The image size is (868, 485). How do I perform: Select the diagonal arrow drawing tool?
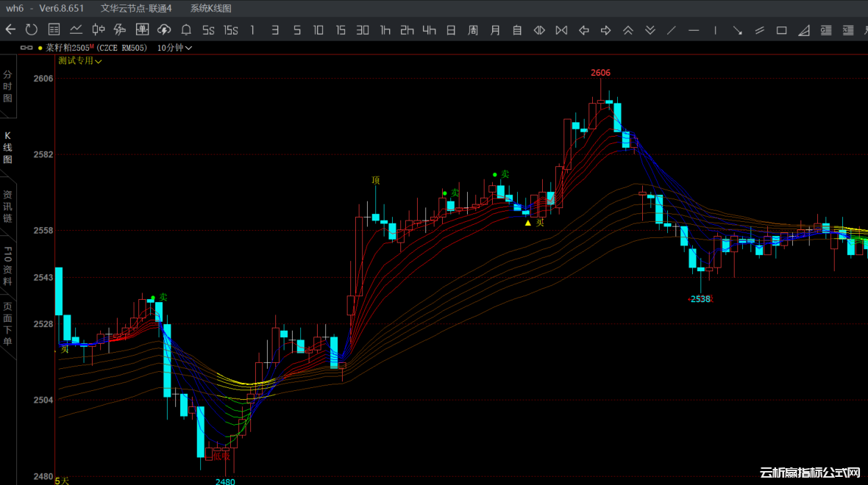pyautogui.click(x=738, y=30)
